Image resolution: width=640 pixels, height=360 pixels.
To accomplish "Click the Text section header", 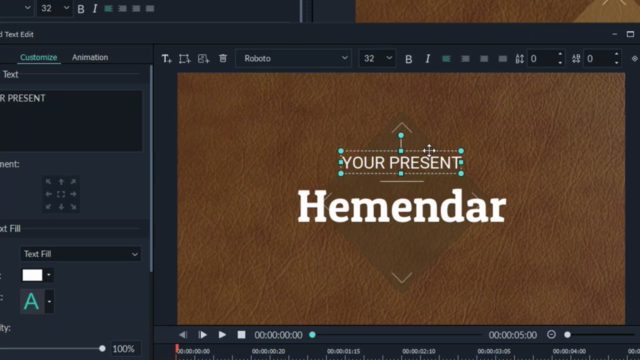I will tap(10, 74).
